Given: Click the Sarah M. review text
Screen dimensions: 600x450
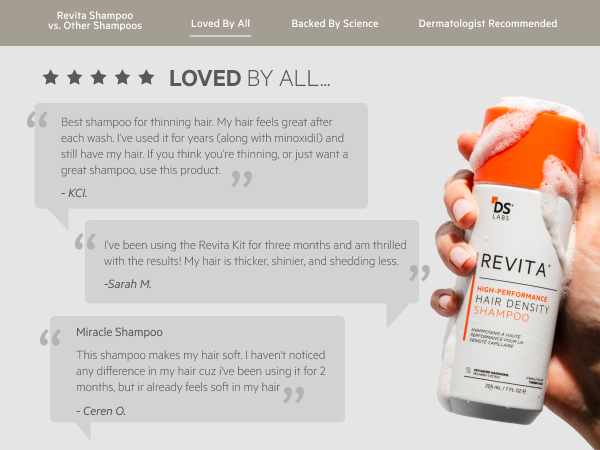Looking at the screenshot, I should 255,253.
